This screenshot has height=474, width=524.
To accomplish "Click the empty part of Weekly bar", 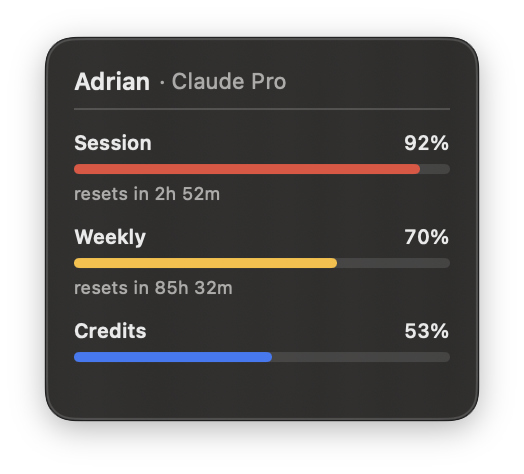I will [x=394, y=263].
